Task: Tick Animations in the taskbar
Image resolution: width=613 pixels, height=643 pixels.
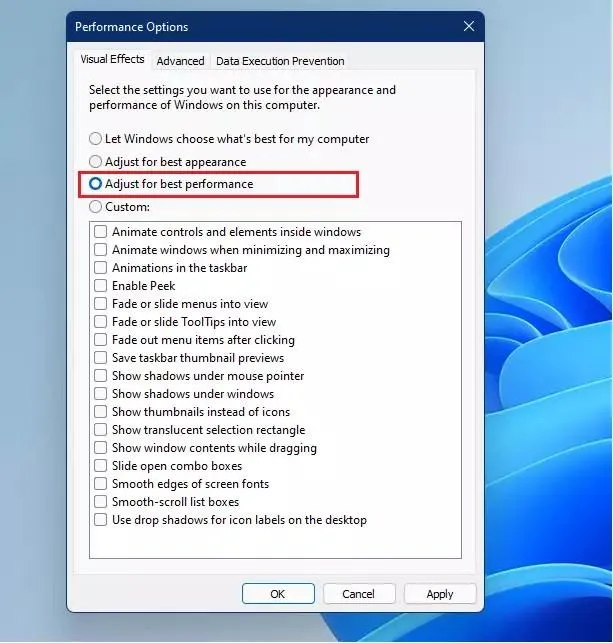Action: 100,268
